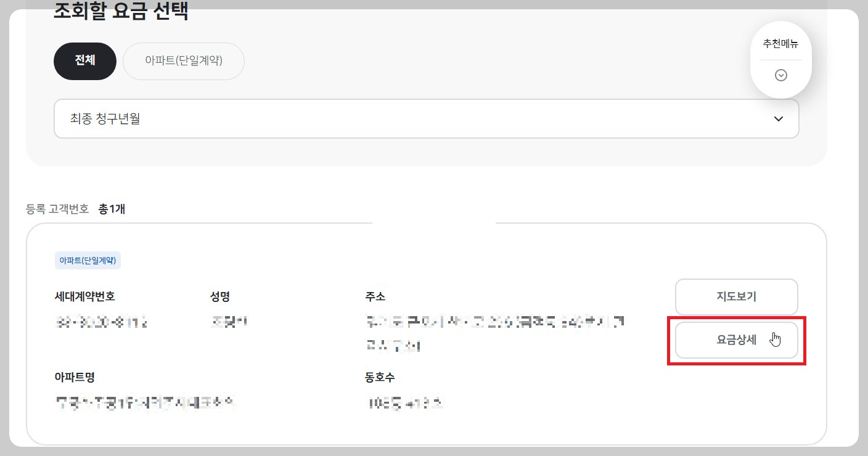Viewport: 868px width, 456px height.
Task: Click the 요금상세 button for fee details
Action: (736, 340)
